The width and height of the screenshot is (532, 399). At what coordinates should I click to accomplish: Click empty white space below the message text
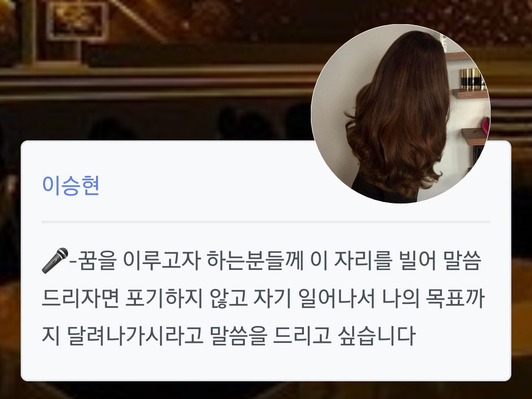click(266, 365)
